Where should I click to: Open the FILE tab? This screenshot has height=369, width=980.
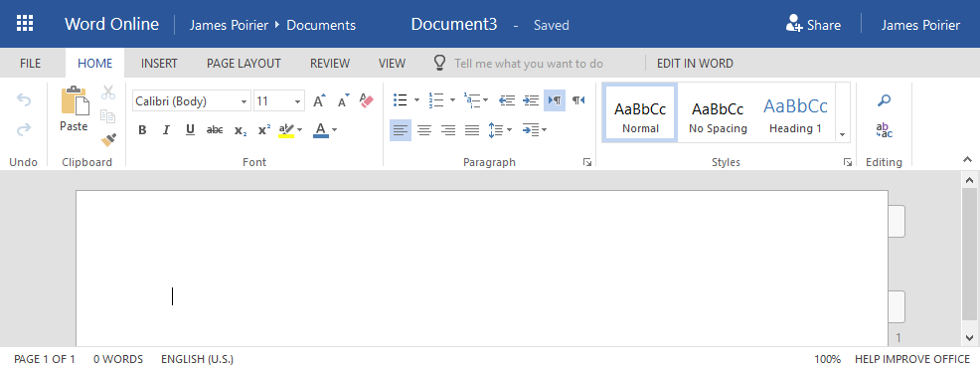[x=30, y=64]
